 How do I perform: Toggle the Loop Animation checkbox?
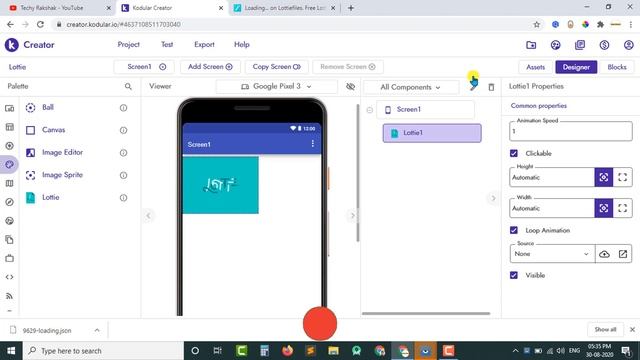(x=514, y=230)
